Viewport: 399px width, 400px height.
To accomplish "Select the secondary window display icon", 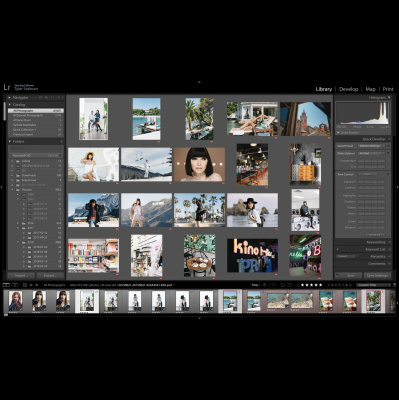I will (x=14, y=285).
